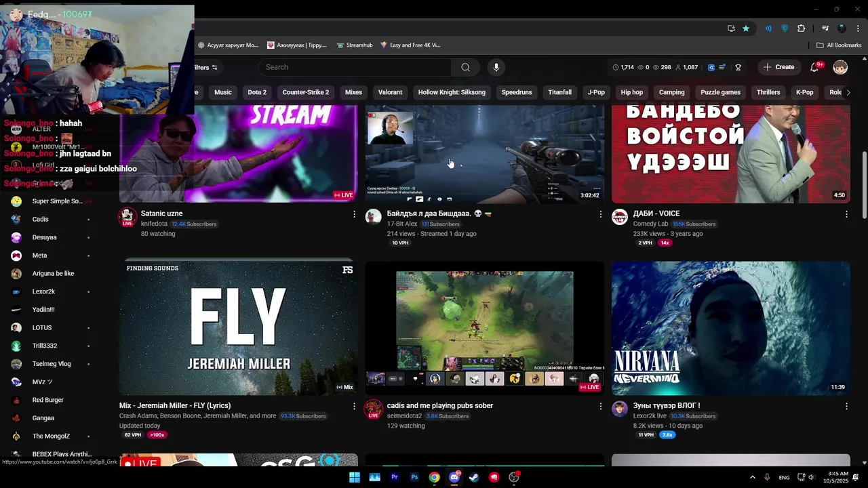Click the trophy icon in stats bar
The height and width of the screenshot is (488, 868).
click(x=738, y=67)
